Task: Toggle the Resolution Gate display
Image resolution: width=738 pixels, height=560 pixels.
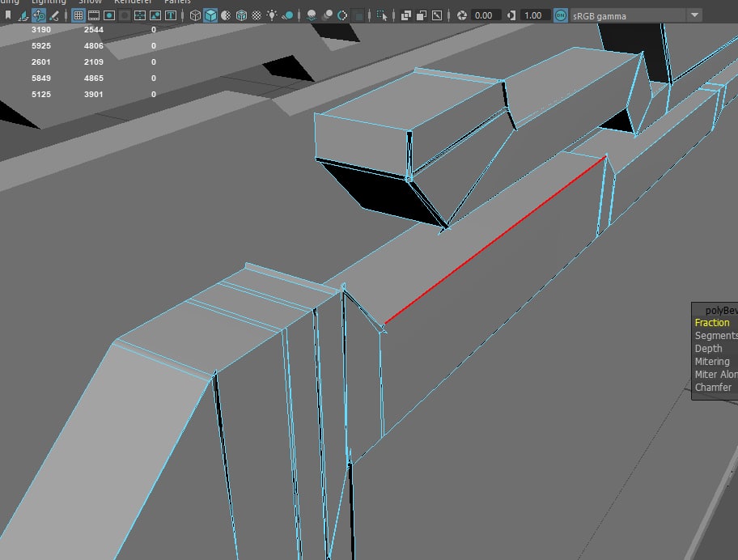Action: [109, 15]
